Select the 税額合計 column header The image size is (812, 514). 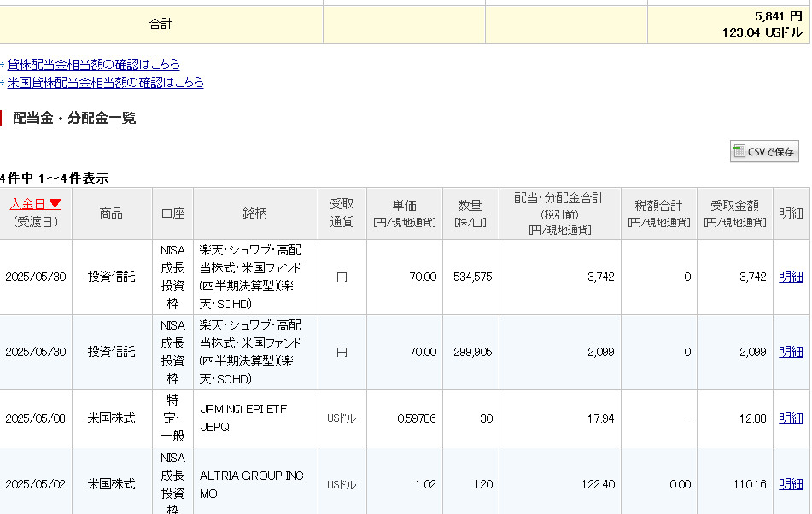pyautogui.click(x=658, y=213)
